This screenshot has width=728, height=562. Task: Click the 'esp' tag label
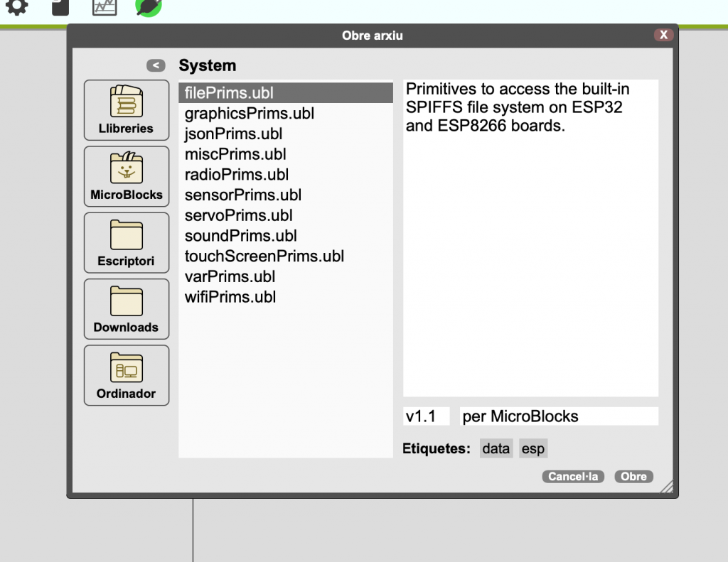[x=532, y=449]
